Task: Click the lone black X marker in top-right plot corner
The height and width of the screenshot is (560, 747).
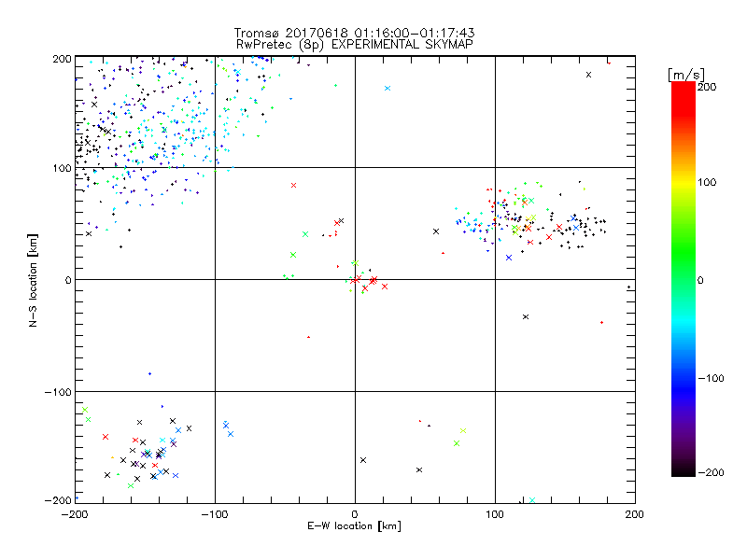Action: tap(589, 75)
